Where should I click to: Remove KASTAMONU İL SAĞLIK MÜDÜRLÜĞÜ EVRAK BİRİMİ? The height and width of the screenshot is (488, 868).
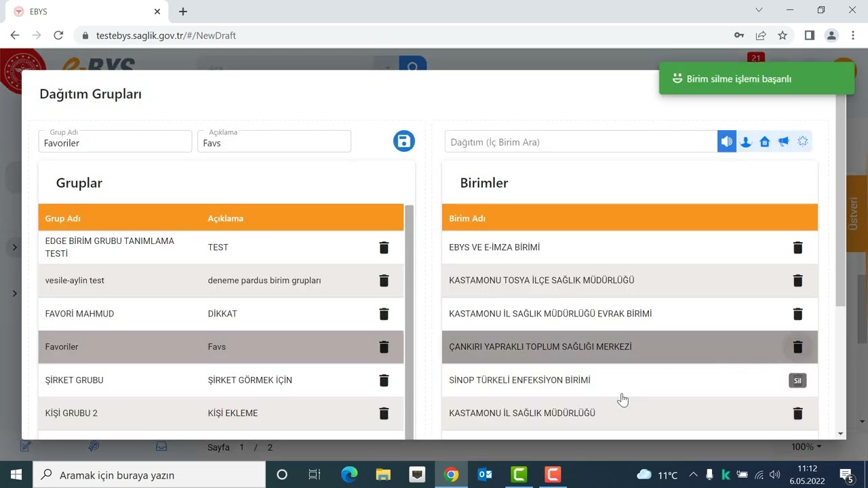(x=797, y=313)
